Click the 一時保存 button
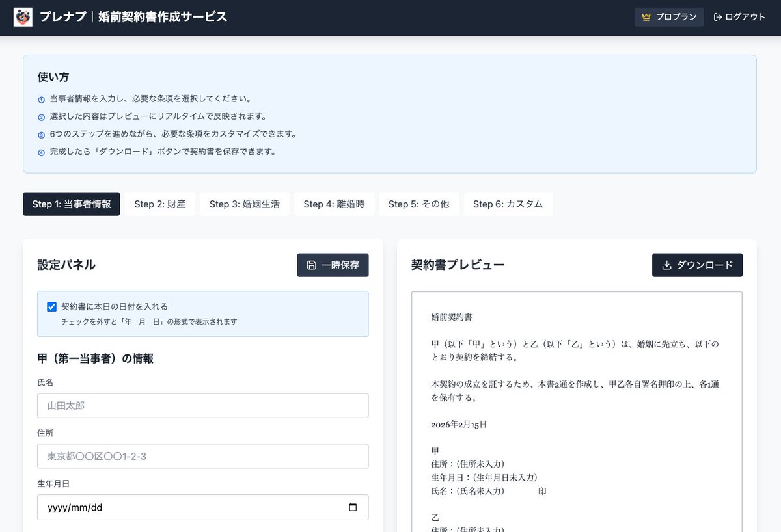 point(333,265)
